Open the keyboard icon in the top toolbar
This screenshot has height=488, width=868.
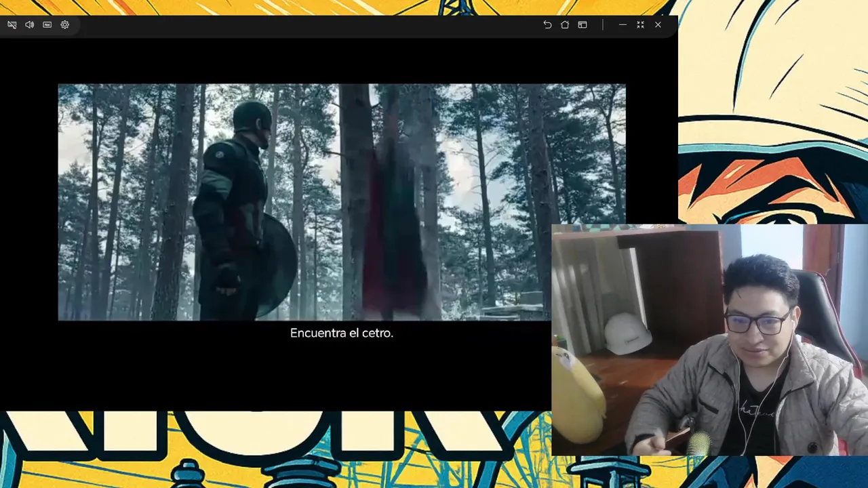(47, 24)
